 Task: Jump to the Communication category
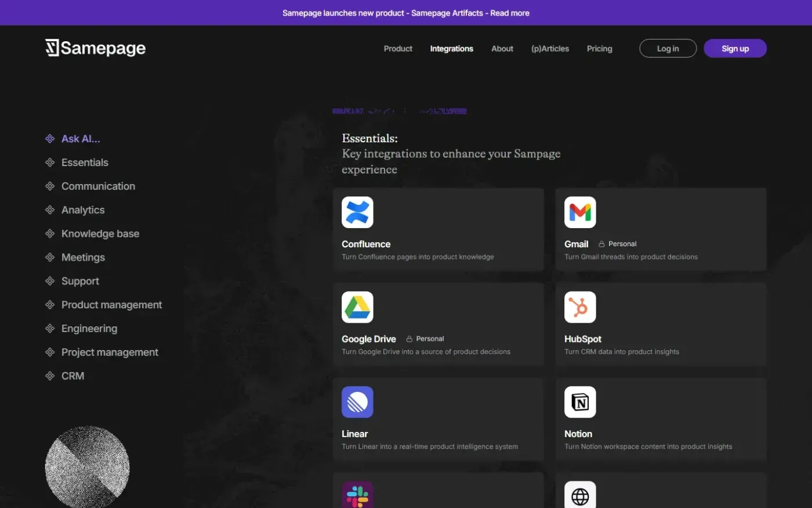click(x=98, y=186)
